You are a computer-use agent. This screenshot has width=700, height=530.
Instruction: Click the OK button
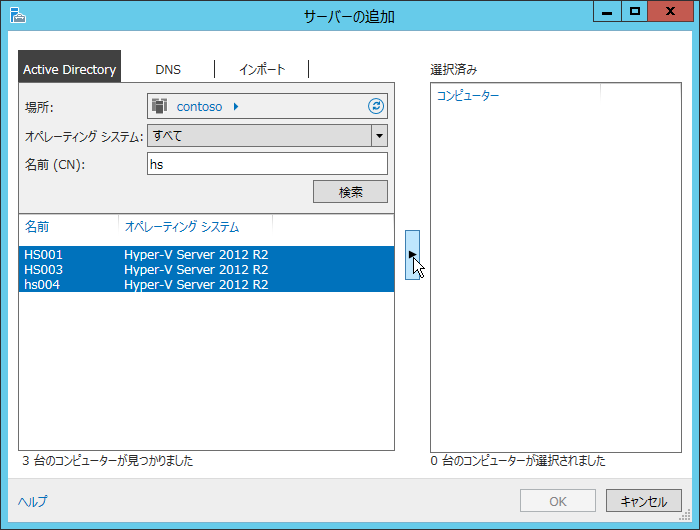tap(558, 501)
